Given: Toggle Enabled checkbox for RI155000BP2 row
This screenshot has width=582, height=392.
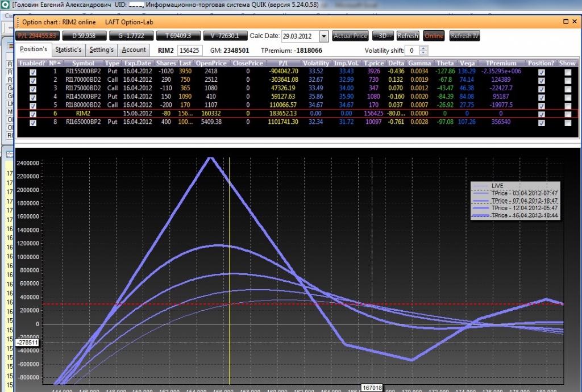Looking at the screenshot, I should pos(32,72).
